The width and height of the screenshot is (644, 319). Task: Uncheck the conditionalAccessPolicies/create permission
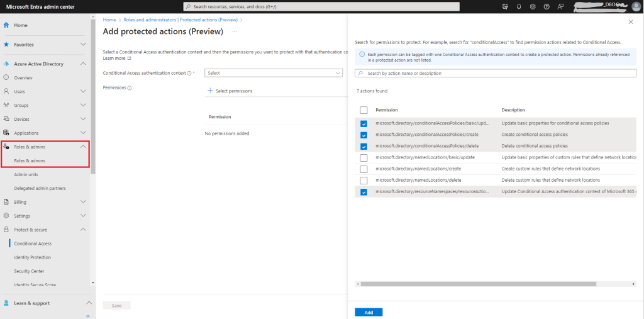(364, 135)
